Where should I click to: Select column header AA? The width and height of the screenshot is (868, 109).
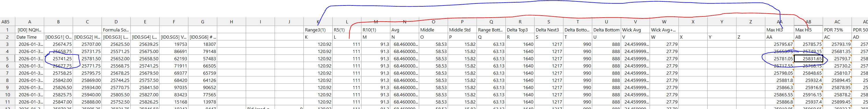[x=780, y=22]
